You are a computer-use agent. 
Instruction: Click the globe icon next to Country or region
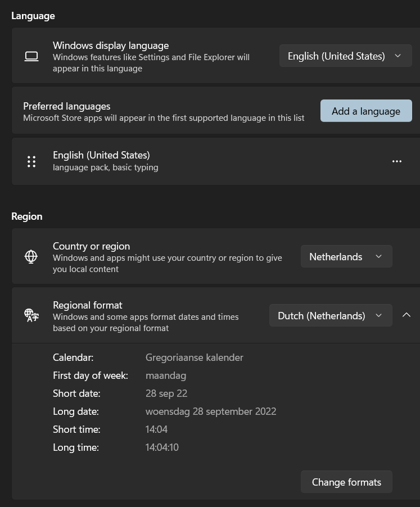point(31,256)
